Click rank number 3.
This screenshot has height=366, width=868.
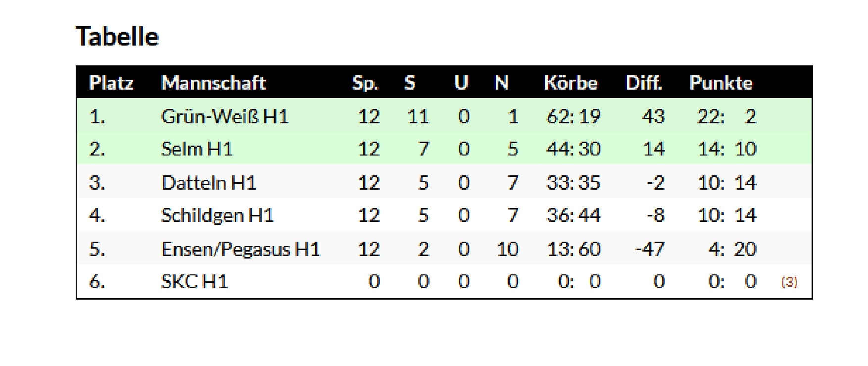click(97, 183)
